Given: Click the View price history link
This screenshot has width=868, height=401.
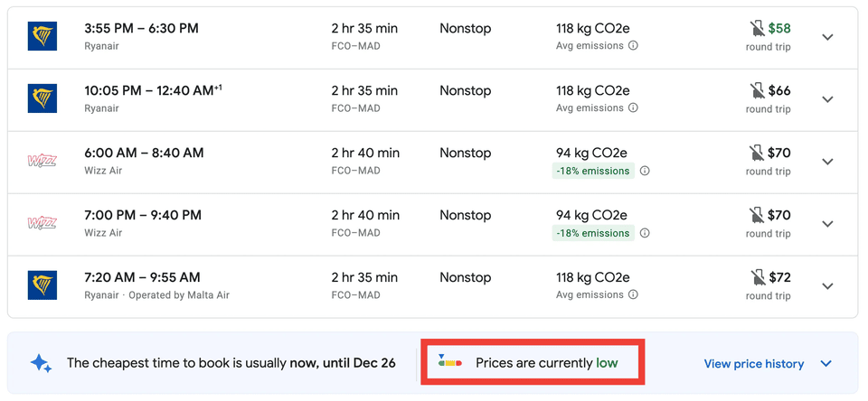Looking at the screenshot, I should coord(753,364).
